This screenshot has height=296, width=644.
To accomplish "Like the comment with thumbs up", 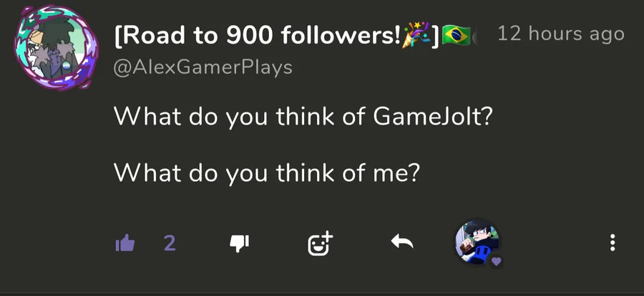I will point(125,244).
